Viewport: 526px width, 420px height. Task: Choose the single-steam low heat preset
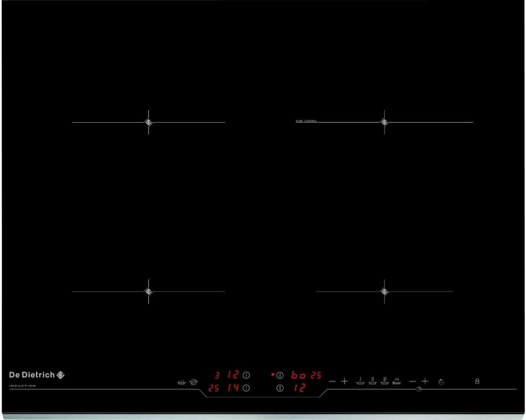click(x=360, y=381)
